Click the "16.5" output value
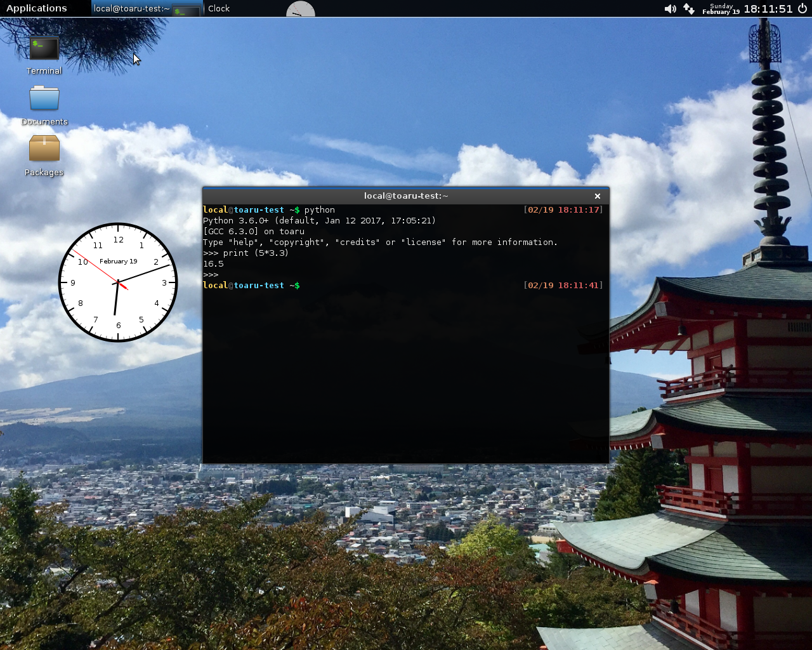This screenshot has height=650, width=812. pos(213,264)
